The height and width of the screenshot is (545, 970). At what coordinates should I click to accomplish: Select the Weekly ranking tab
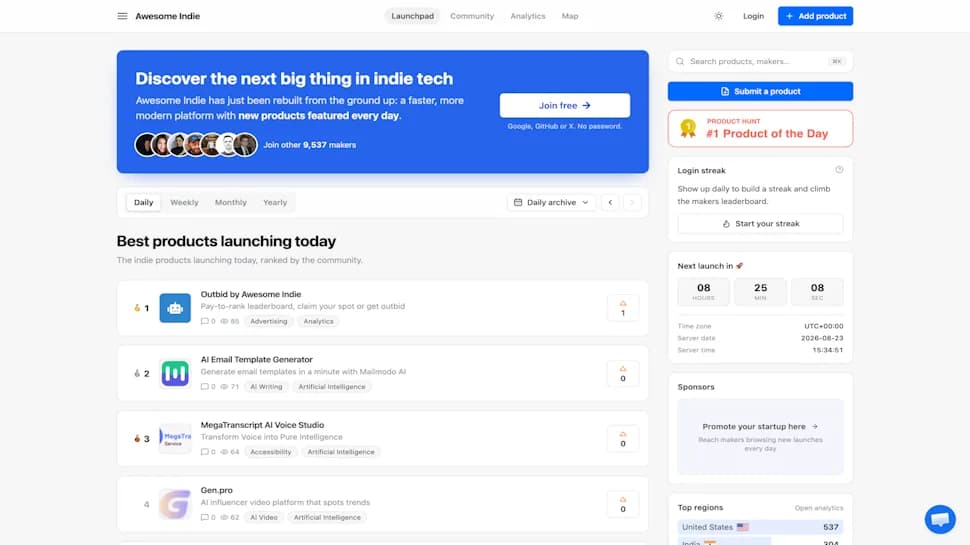[184, 202]
